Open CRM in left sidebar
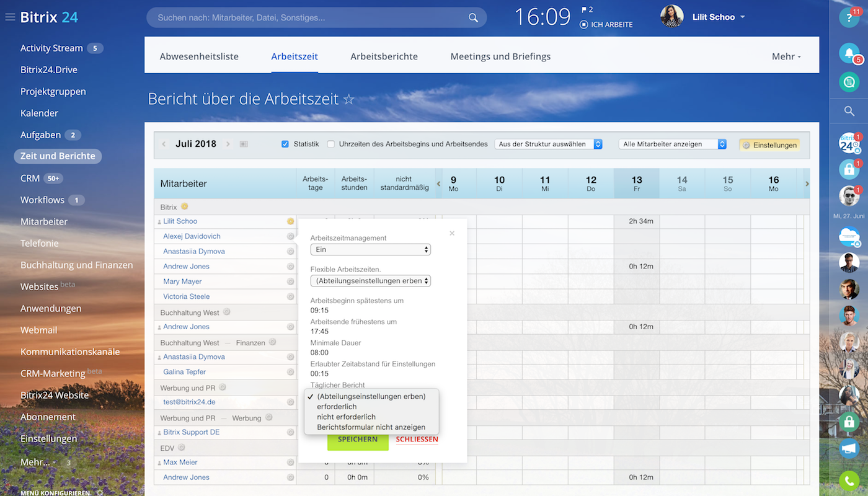Viewport: 868px width, 496px height. pyautogui.click(x=30, y=178)
